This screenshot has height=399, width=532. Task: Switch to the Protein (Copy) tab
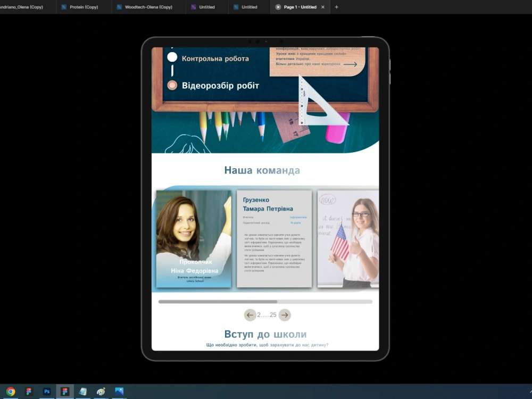(84, 7)
